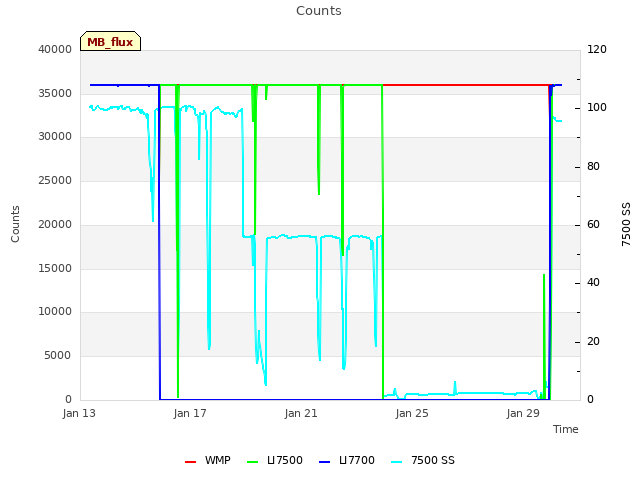Click the 35000 left axis label

[x=55, y=93]
